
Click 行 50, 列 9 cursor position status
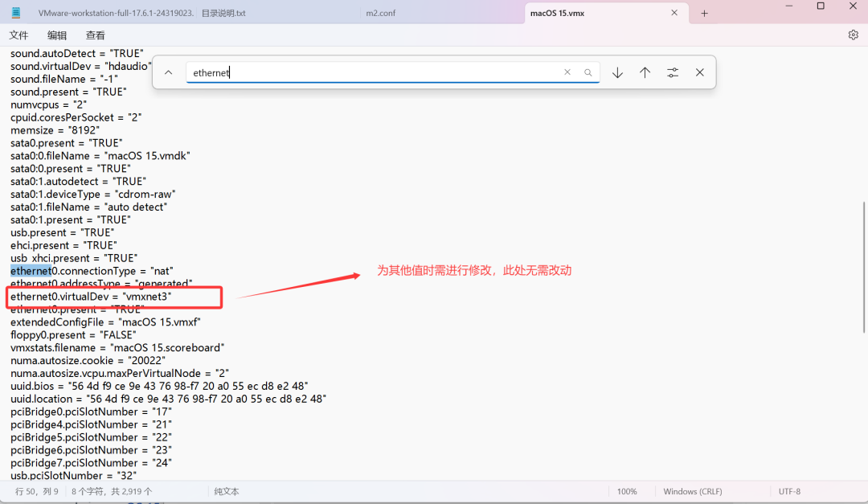[36, 491]
